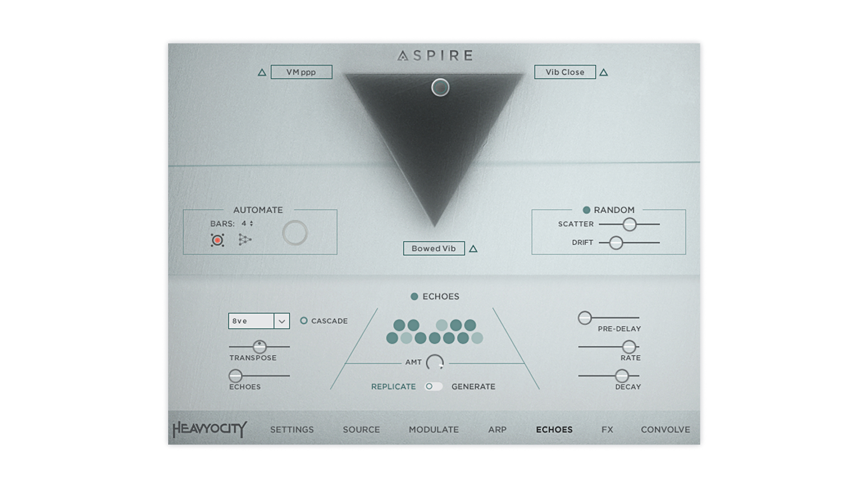Screen dimensions: 868x488
Task: Click the triangle icon beside Vib Close
Action: [x=604, y=72]
